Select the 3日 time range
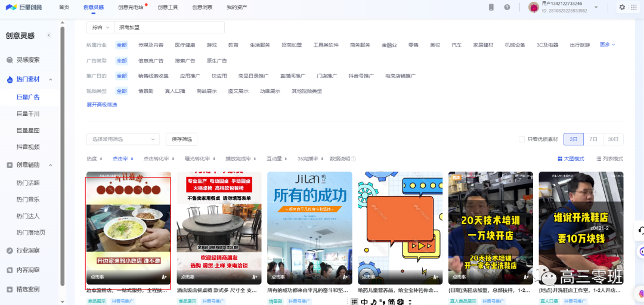The image size is (644, 305). click(574, 139)
